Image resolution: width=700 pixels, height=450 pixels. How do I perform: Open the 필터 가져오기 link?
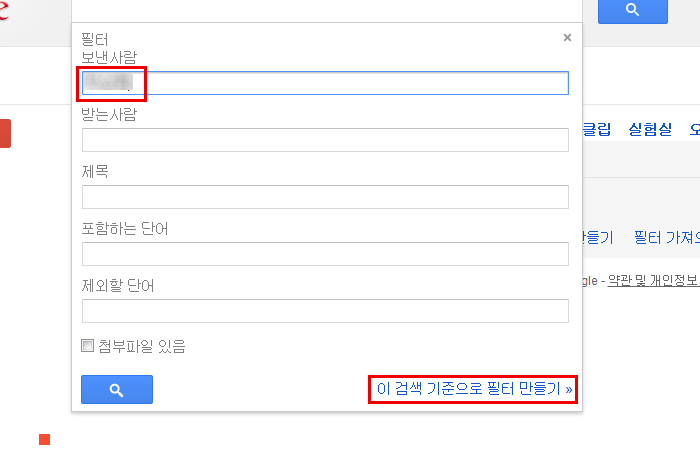coord(667,237)
